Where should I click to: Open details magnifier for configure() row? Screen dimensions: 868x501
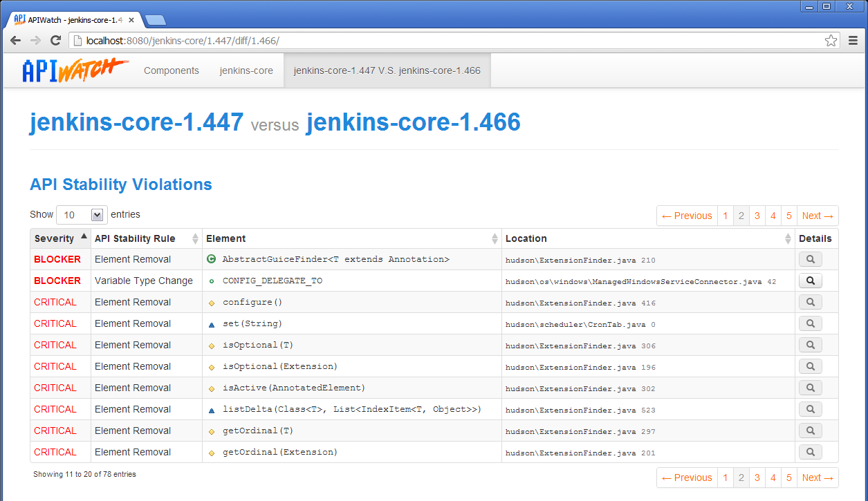[810, 303]
